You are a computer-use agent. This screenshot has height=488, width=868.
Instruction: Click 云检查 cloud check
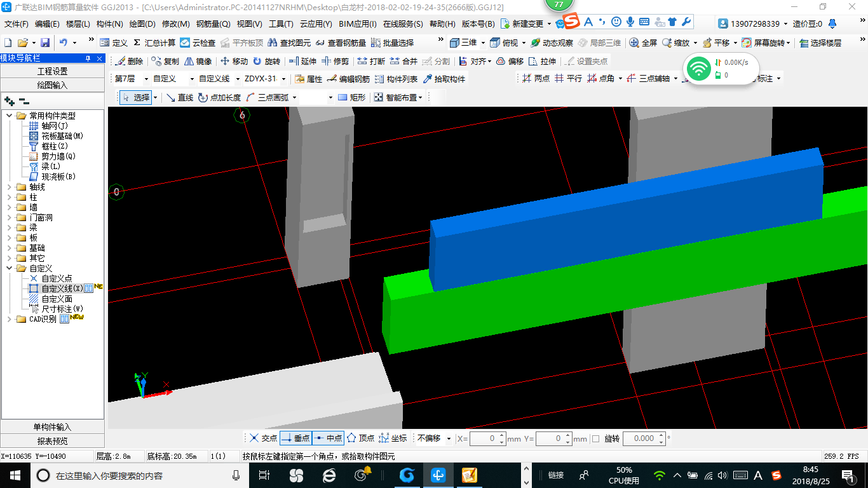pyautogui.click(x=198, y=43)
